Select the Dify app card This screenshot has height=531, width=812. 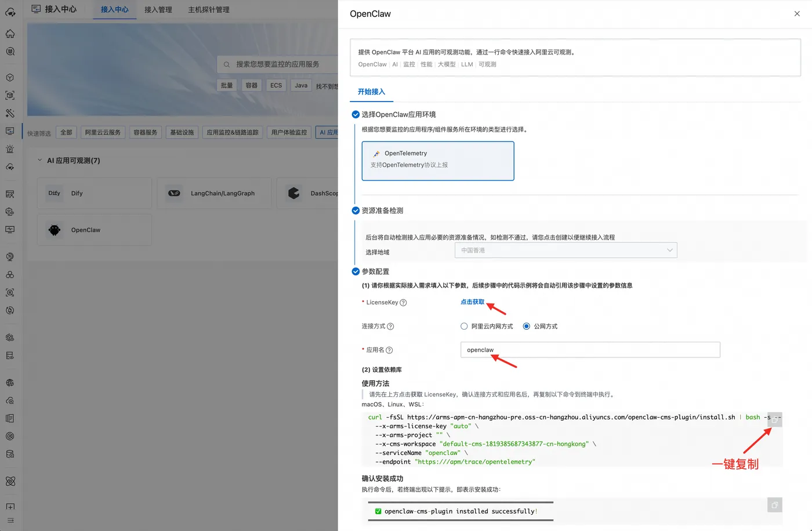[x=95, y=193]
